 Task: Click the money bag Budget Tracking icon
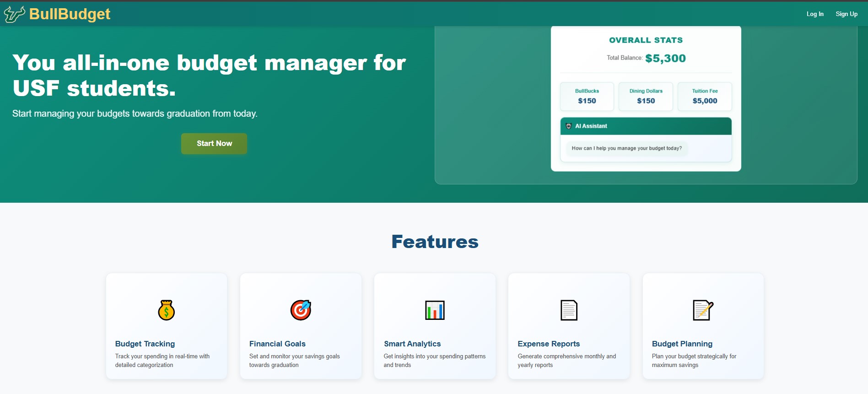click(167, 310)
